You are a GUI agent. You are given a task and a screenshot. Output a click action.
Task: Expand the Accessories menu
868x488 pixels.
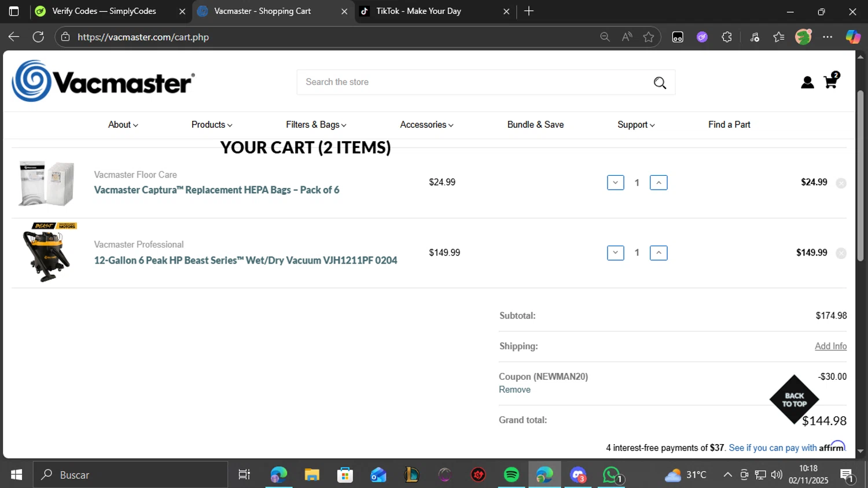coord(426,125)
